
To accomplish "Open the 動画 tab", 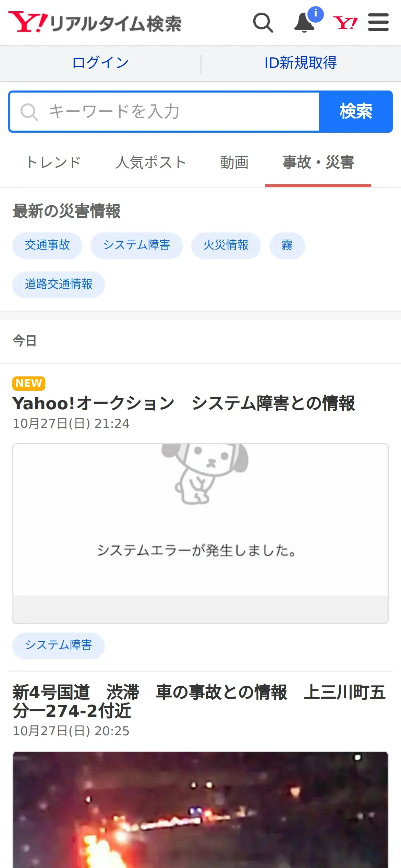I will (x=234, y=162).
